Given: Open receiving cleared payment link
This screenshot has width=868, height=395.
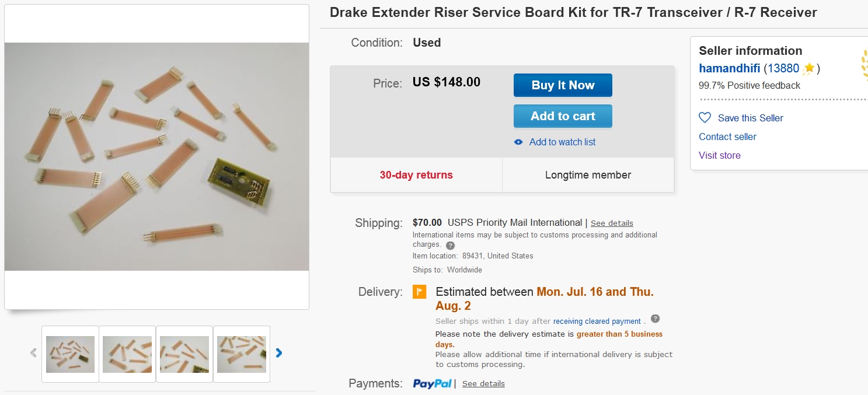Looking at the screenshot, I should 597,321.
